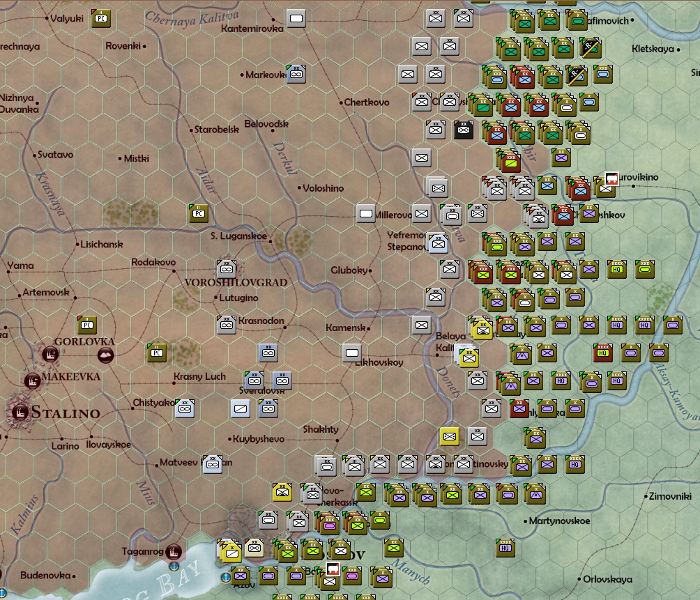Select the motorized division beside Krasnodon
Screen dimensions: 700x600
click(227, 325)
